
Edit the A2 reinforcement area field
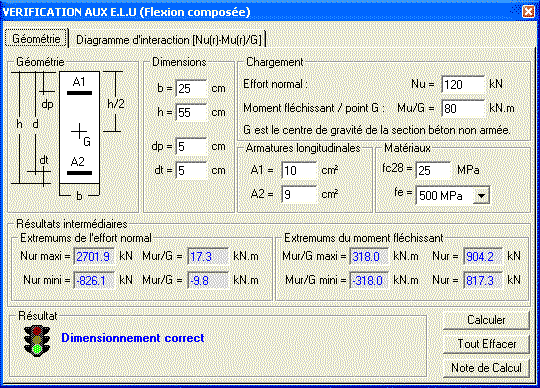(x=299, y=195)
